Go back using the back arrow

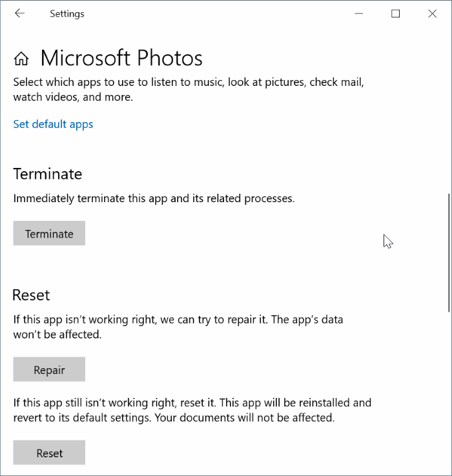(x=20, y=14)
